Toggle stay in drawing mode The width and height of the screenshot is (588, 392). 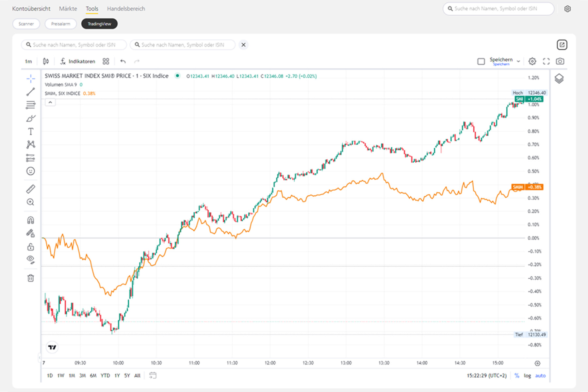[x=31, y=233]
